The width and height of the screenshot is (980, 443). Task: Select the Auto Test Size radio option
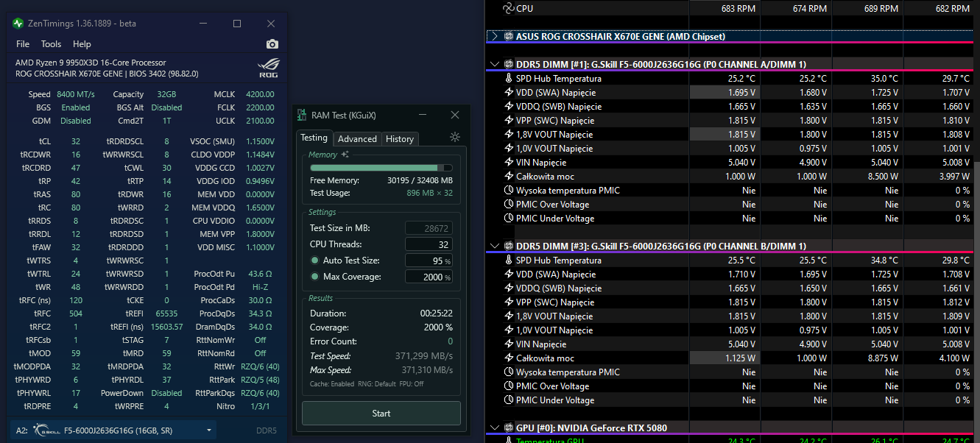315,261
